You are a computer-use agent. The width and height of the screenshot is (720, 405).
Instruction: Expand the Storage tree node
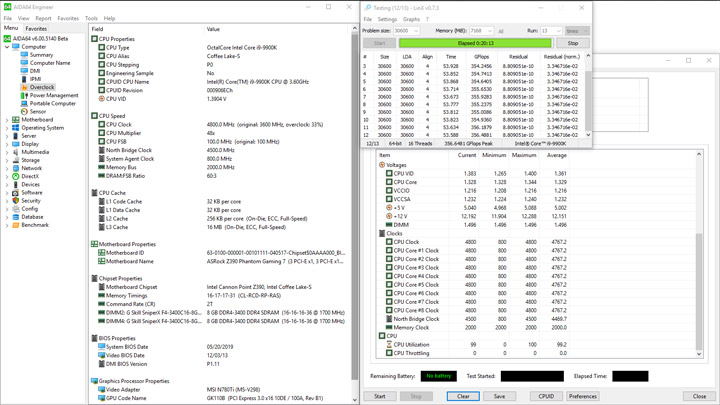click(7, 160)
